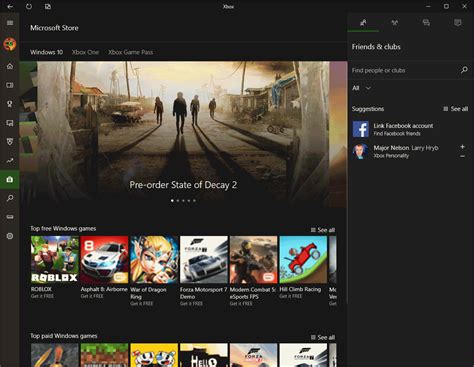Go back using the back arrow
474x367 pixels.
[10, 6]
